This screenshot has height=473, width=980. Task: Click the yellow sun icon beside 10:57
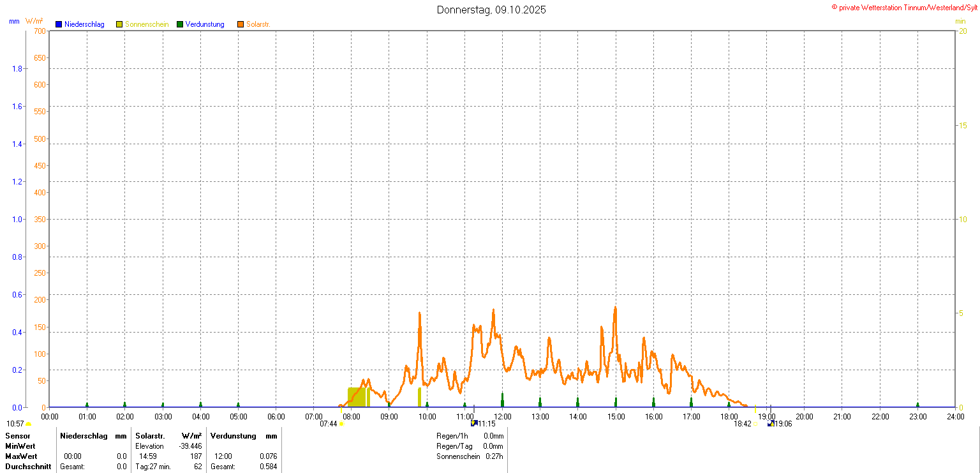(29, 424)
